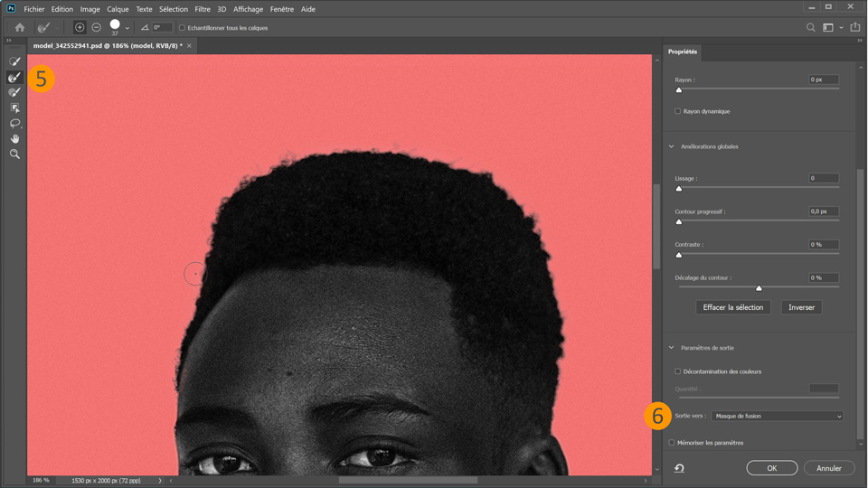Click the Share export icon

tap(855, 27)
